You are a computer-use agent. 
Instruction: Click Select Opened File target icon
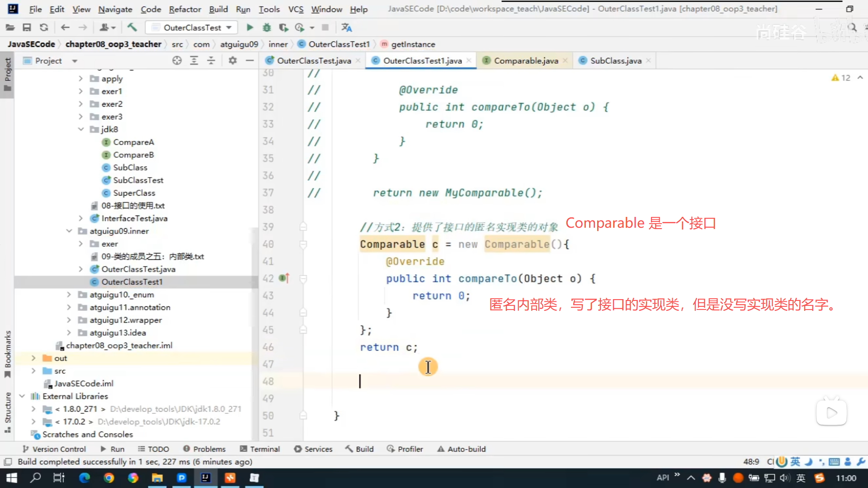(x=177, y=61)
